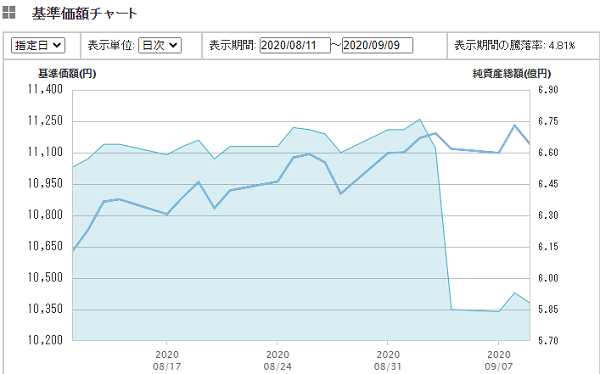Screen dimensions: 600x374
Task: Click the 2020 08/24 date label
Action: click(277, 361)
